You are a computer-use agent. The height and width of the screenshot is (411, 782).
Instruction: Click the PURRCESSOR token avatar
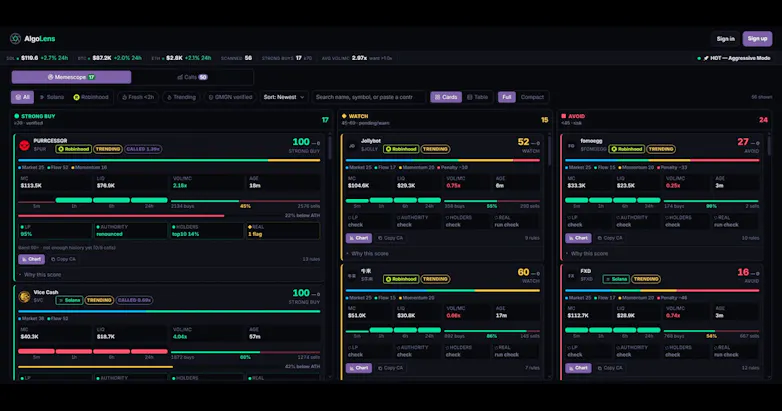[24, 145]
